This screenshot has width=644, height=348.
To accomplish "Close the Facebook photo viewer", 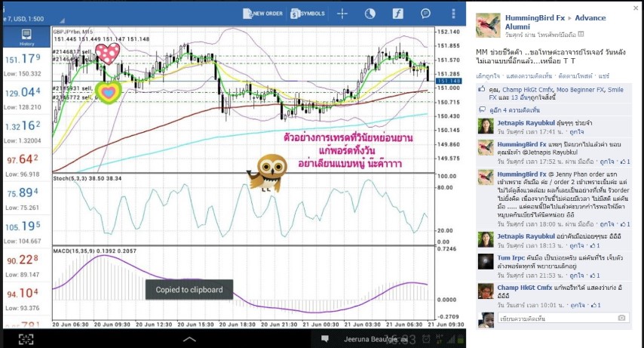I will [x=636, y=8].
